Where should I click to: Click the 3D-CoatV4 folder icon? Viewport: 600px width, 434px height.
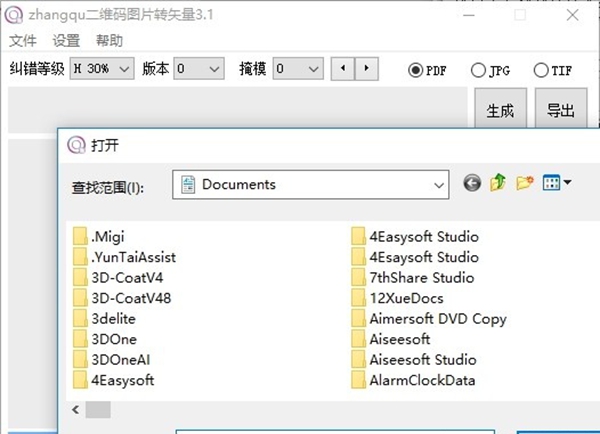pos(80,277)
